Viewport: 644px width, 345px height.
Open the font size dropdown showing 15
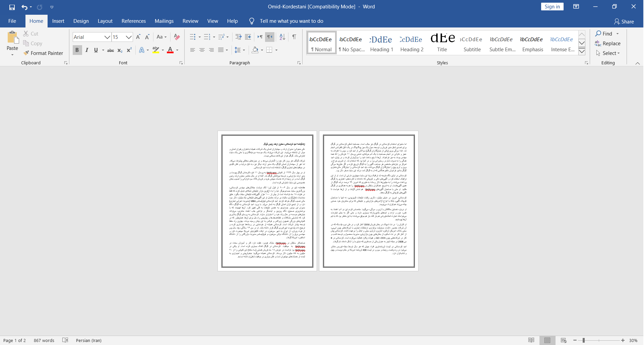point(129,37)
